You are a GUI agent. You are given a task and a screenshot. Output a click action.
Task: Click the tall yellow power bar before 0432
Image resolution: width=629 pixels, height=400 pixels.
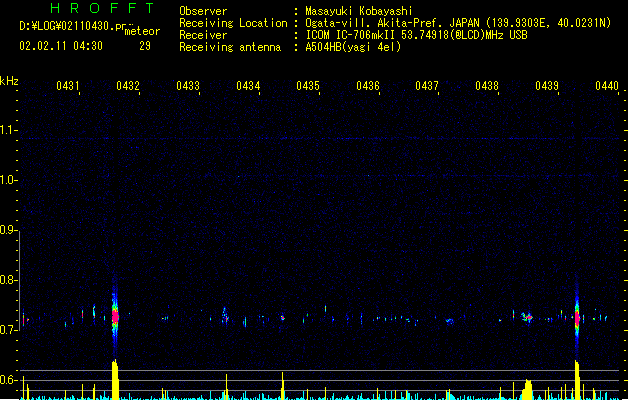coord(115,379)
